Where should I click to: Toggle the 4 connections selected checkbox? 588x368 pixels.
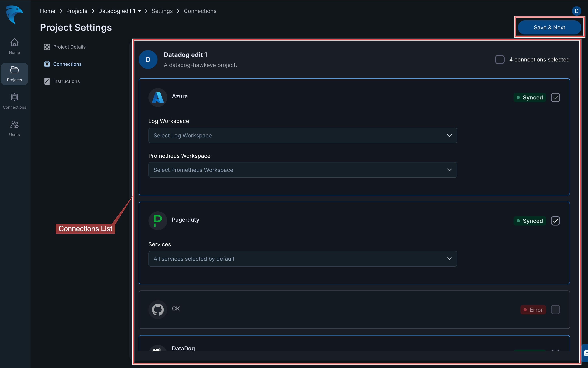500,59
